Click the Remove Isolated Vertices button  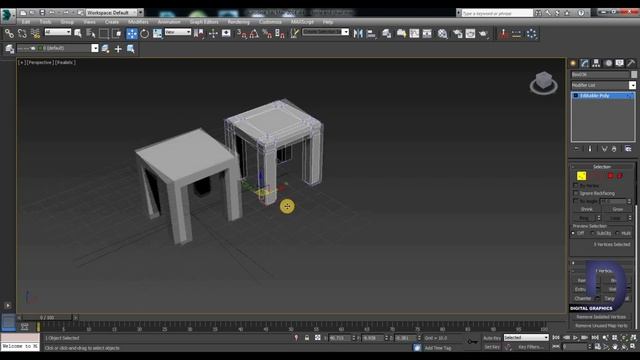[601, 317]
